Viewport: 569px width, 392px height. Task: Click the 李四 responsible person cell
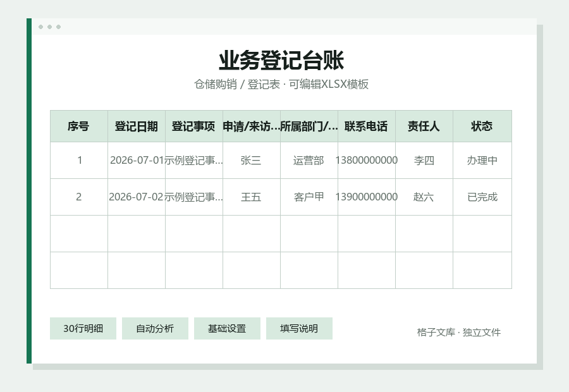point(424,160)
